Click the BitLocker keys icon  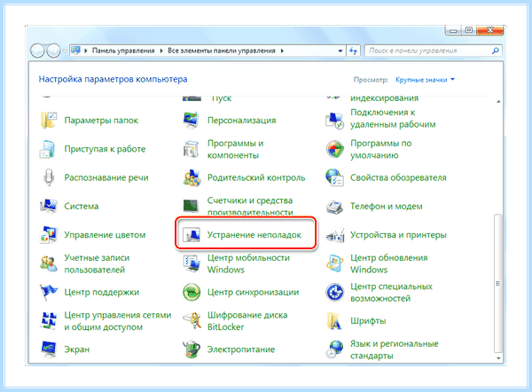click(192, 321)
